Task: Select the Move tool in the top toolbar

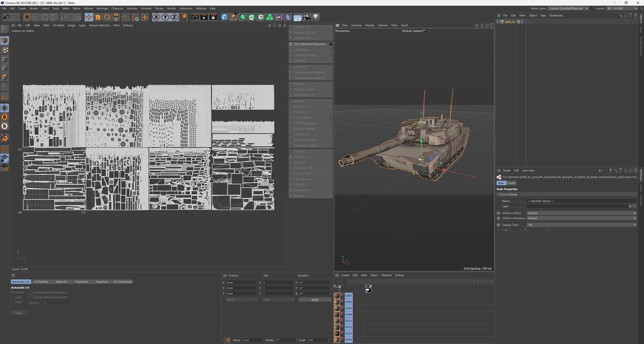Action: (x=88, y=17)
